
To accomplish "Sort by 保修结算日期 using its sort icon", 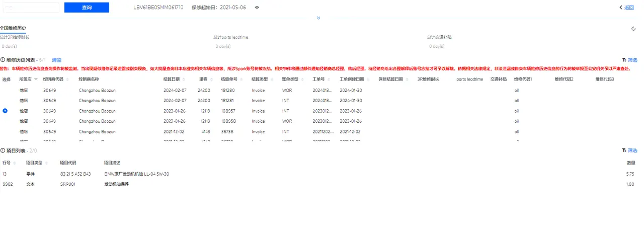I will pyautogui.click(x=407, y=80).
